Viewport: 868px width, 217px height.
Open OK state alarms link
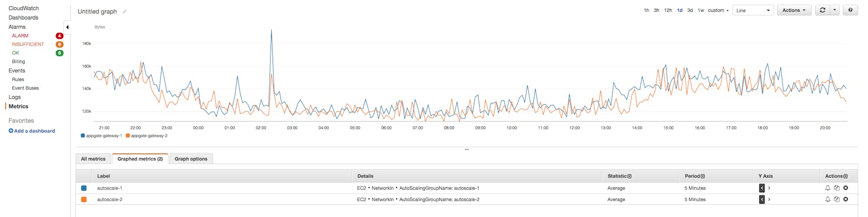click(15, 53)
